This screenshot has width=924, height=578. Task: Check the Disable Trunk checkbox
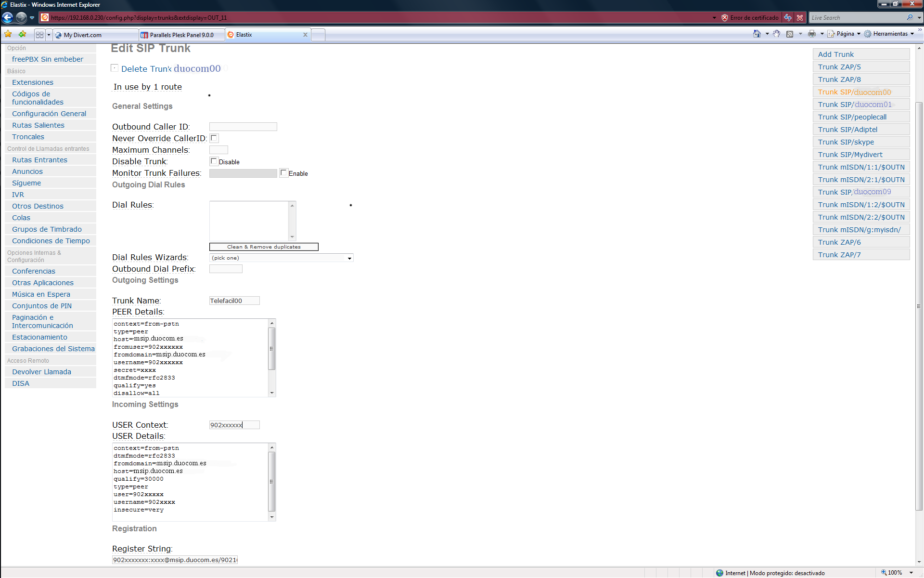tap(214, 161)
